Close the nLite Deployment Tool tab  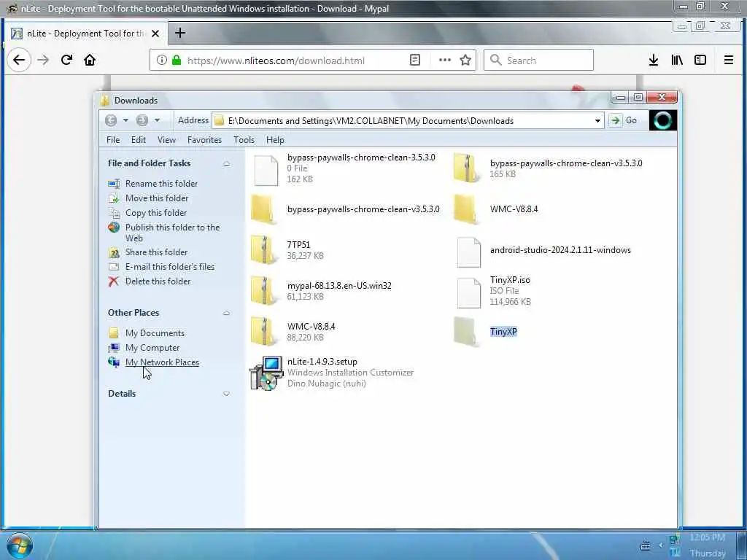(155, 34)
